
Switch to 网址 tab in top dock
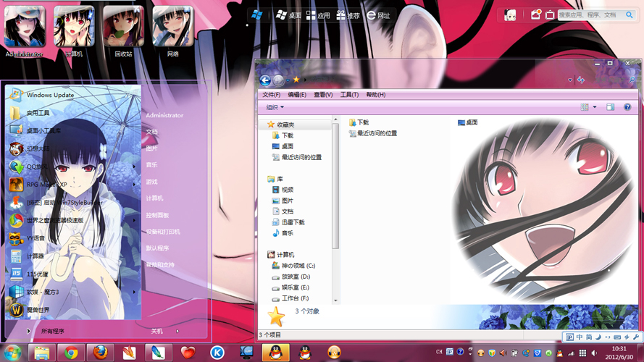tap(378, 15)
